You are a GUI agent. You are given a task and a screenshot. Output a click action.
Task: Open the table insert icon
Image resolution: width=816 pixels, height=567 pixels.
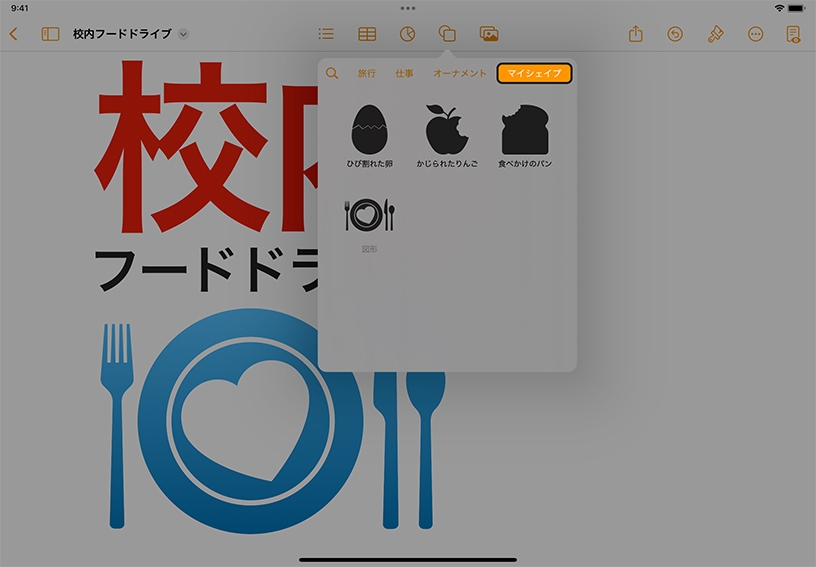pyautogui.click(x=367, y=34)
